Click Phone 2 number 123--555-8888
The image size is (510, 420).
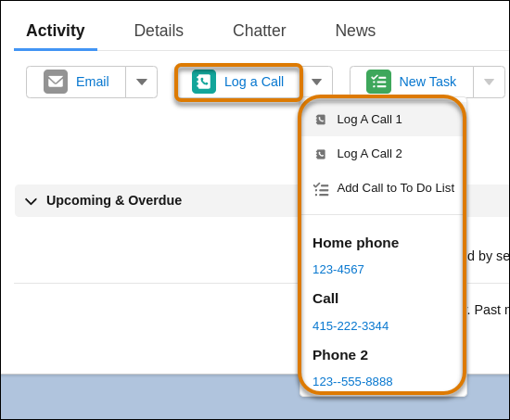pos(352,382)
